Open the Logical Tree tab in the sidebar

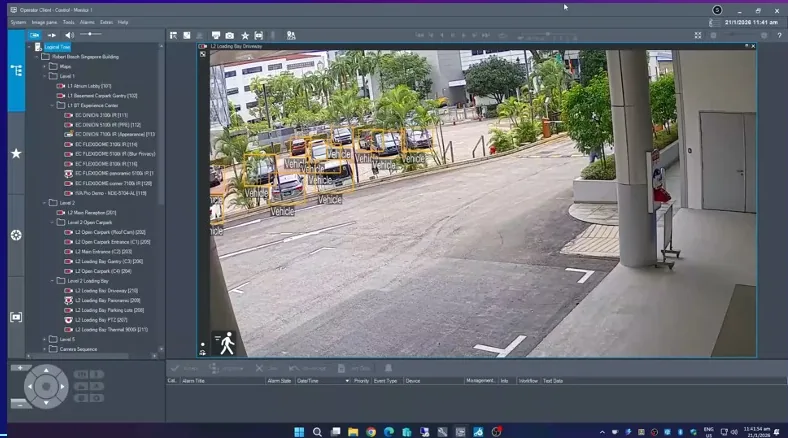(16, 70)
